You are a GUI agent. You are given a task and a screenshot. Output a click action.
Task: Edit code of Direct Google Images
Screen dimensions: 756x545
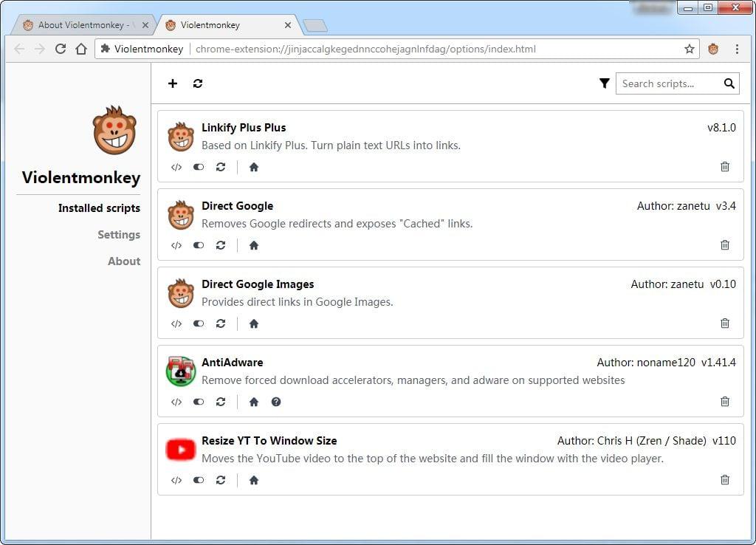[x=176, y=323]
